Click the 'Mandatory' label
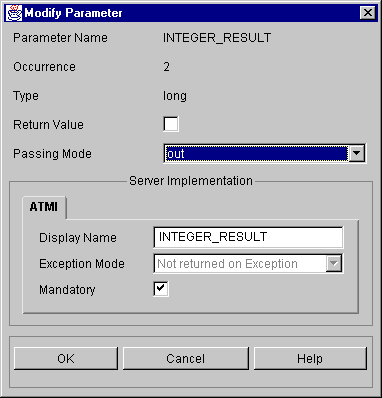The height and width of the screenshot is (398, 382). point(67,290)
